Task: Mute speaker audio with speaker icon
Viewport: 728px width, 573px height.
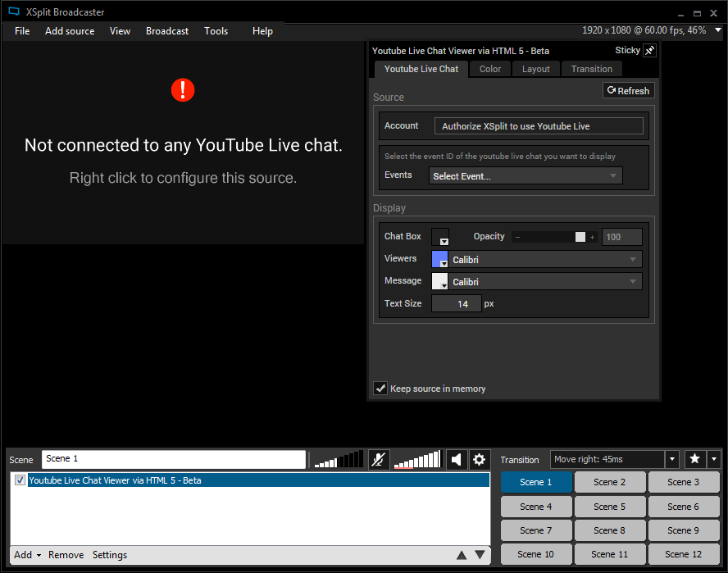Action: [x=457, y=460]
